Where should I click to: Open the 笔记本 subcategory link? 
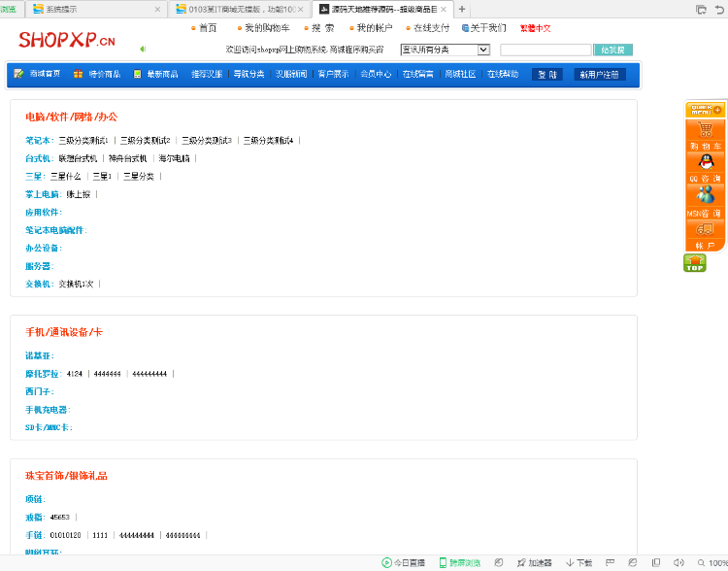(x=38, y=140)
